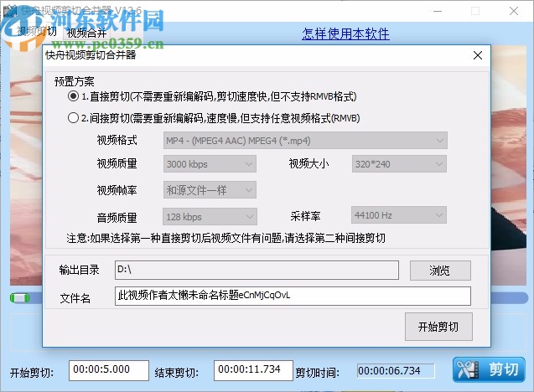Click the 开始剪切 start cutting button
The width and height of the screenshot is (534, 392).
pyautogui.click(x=438, y=327)
